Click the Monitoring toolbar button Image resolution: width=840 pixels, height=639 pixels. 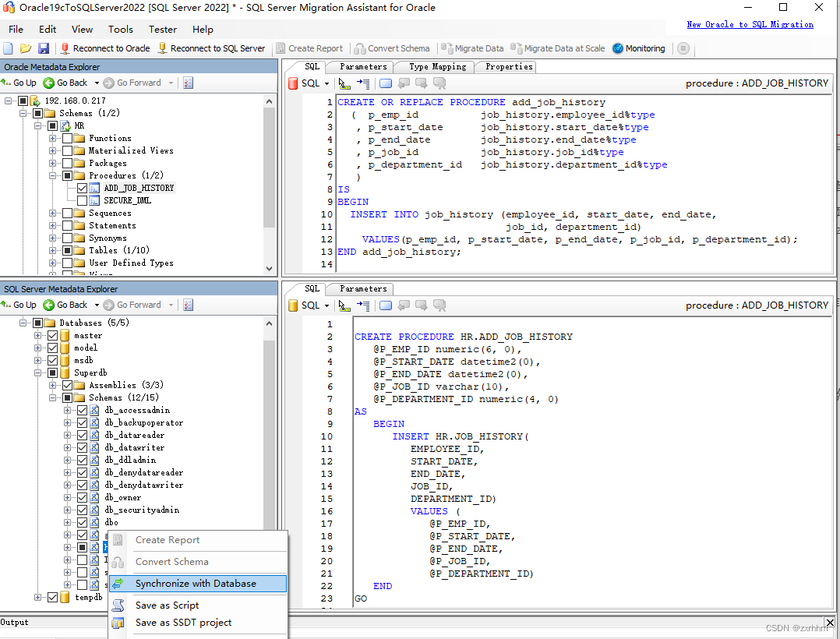point(639,48)
